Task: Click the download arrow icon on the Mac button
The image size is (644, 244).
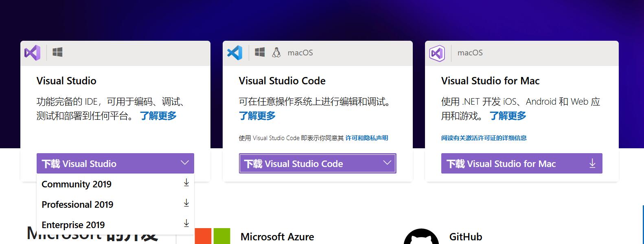Action: tap(592, 164)
